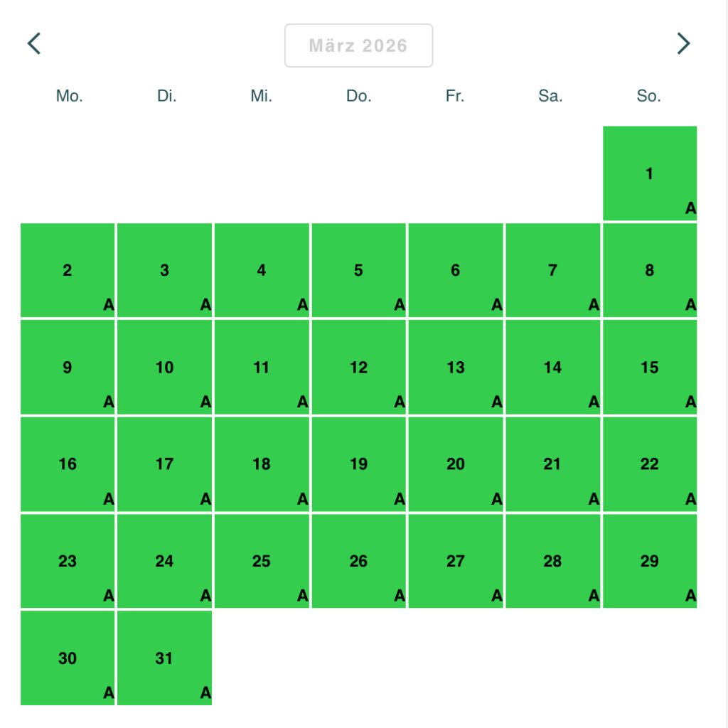Image resolution: width=728 pixels, height=728 pixels.
Task: Pick the 26th of March
Action: pos(358,561)
